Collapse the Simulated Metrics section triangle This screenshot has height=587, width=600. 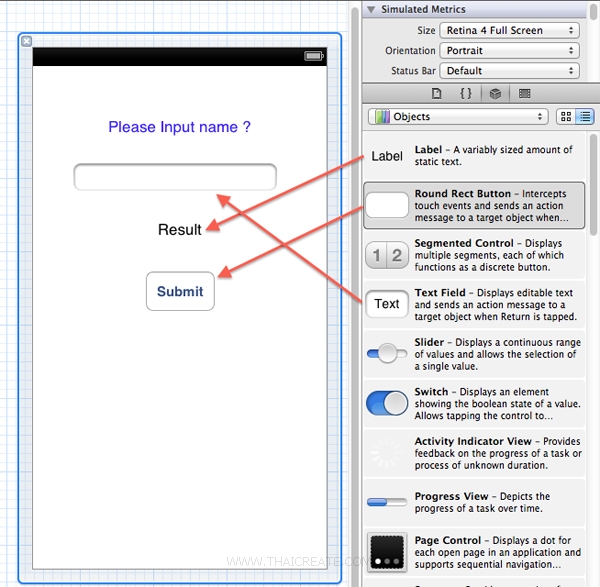coord(371,10)
